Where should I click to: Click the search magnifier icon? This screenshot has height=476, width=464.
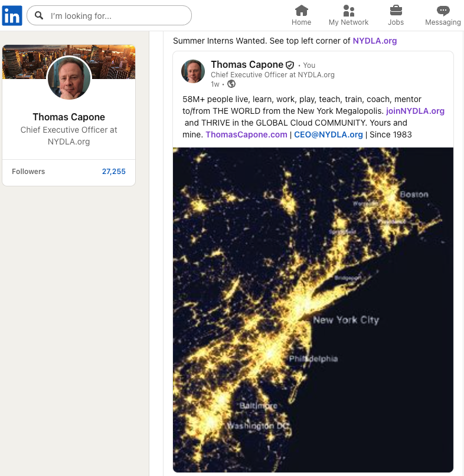click(39, 15)
